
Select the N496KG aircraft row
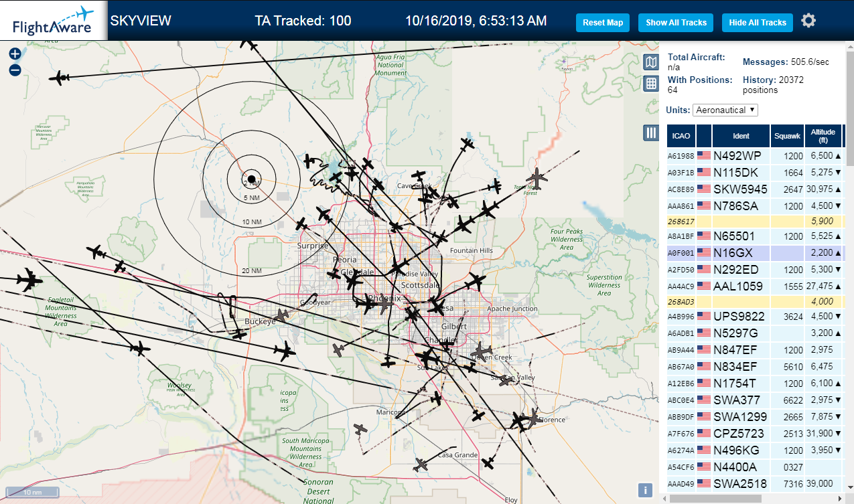point(756,450)
